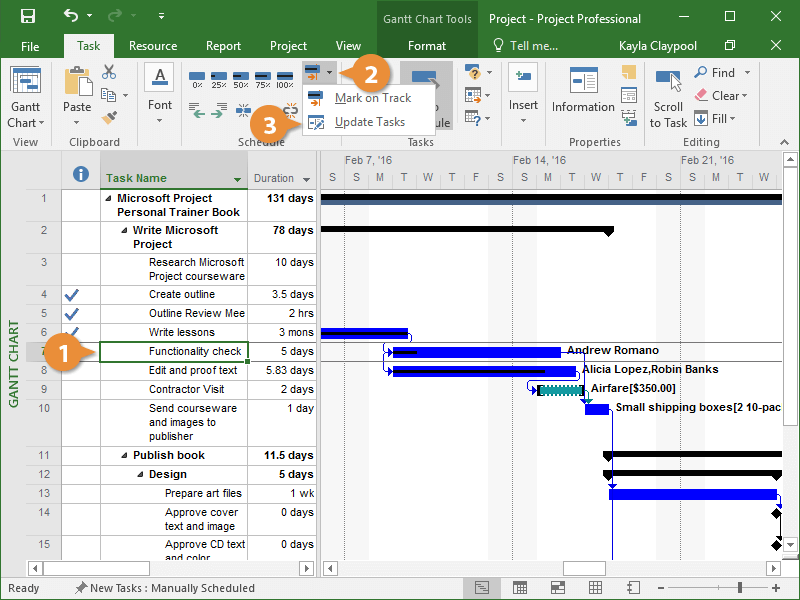Switch to Gantt Chart view in status bar

(482, 588)
